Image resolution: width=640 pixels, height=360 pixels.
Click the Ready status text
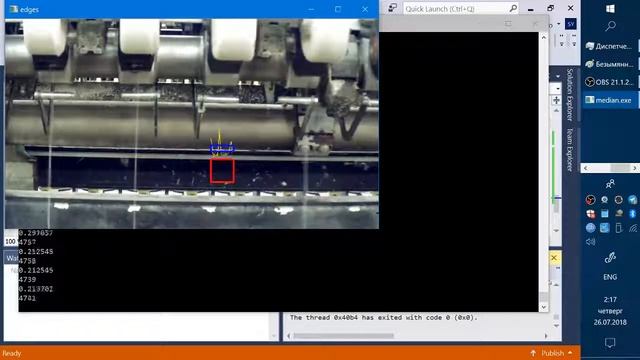pyautogui.click(x=12, y=353)
